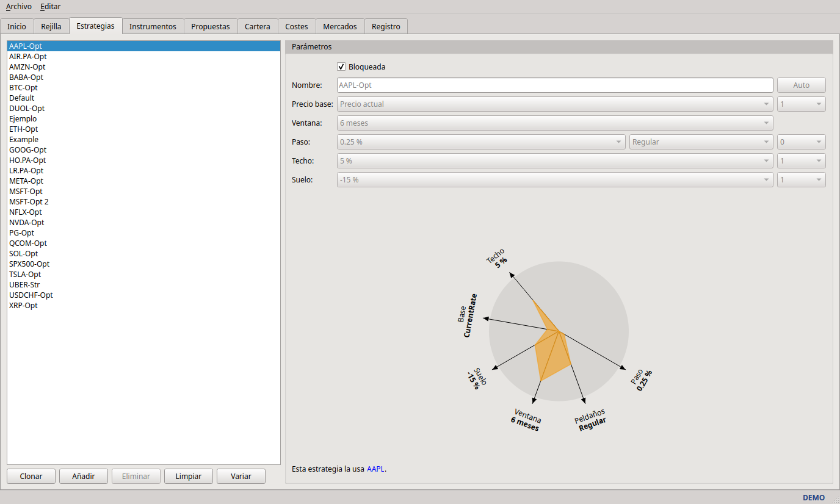The image size is (840, 504).
Task: Select the BTC-Opt strategy
Action: (143, 87)
